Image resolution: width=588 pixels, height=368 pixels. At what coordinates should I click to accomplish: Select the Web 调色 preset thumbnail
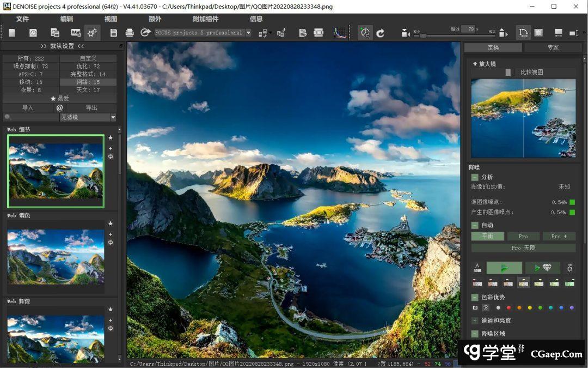pos(56,256)
